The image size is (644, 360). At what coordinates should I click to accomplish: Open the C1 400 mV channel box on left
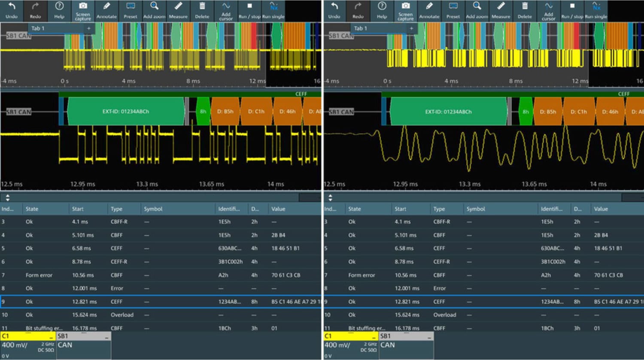coord(28,345)
